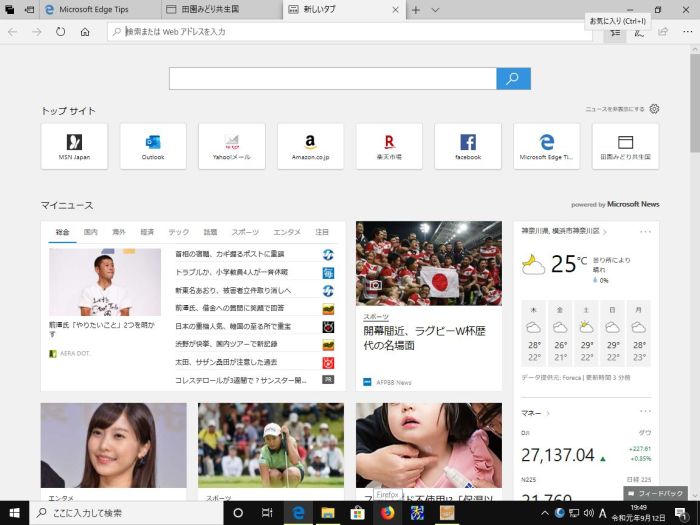Open the Favorites hub icon
Viewport: 700px width, 525px height.
pyautogui.click(x=617, y=32)
